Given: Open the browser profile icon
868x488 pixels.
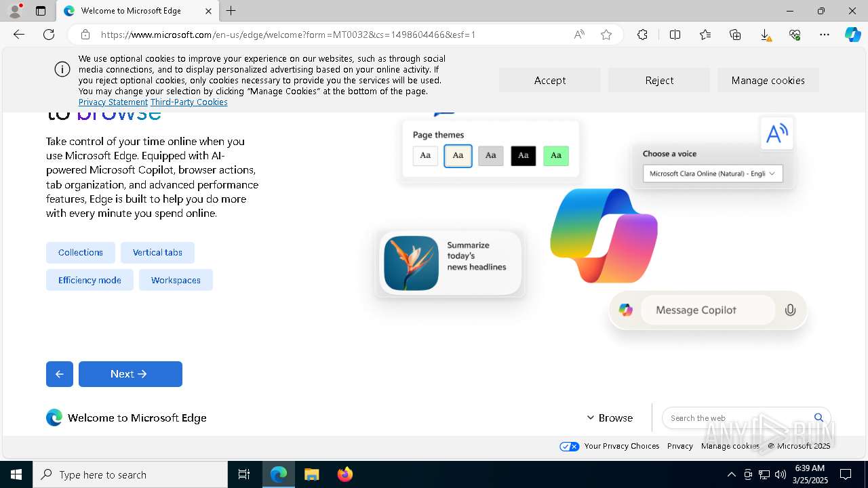Looking at the screenshot, I should [15, 11].
